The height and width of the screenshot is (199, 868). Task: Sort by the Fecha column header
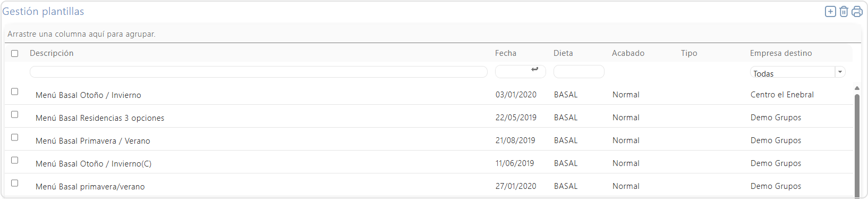506,53
